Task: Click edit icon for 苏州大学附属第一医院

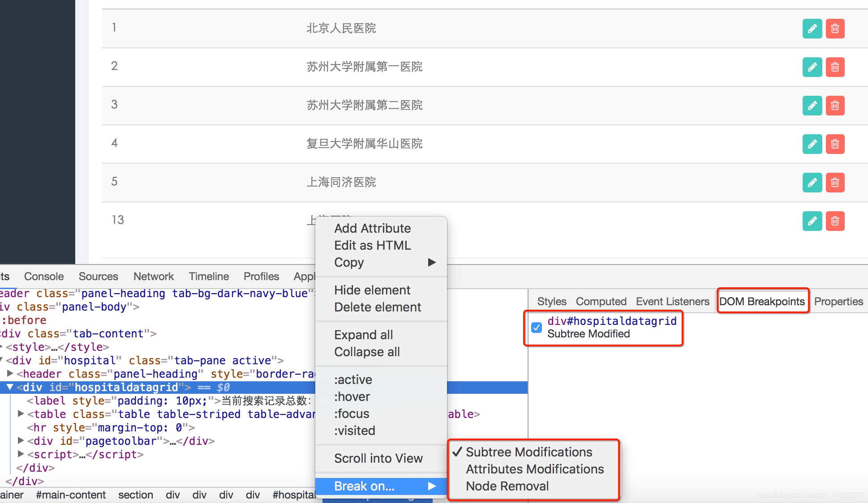Action: [812, 67]
